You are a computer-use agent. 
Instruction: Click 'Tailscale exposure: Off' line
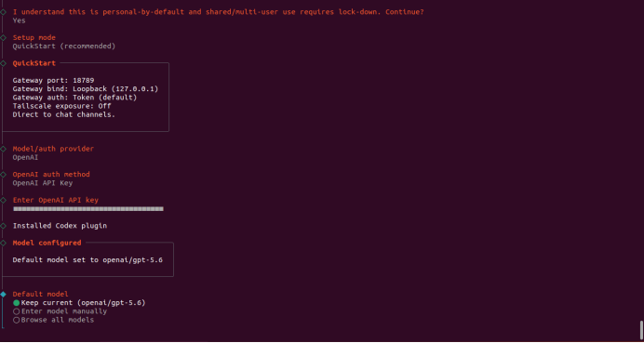coord(62,106)
